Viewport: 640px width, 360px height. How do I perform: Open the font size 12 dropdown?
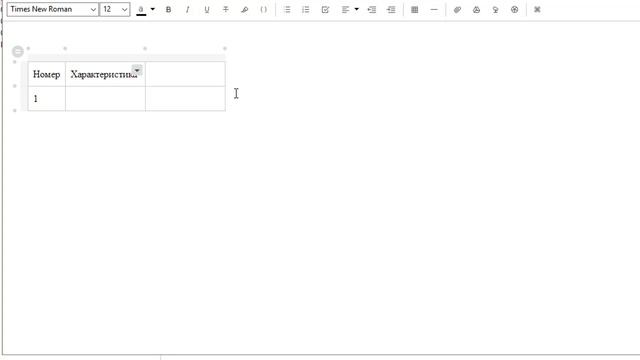(115, 9)
